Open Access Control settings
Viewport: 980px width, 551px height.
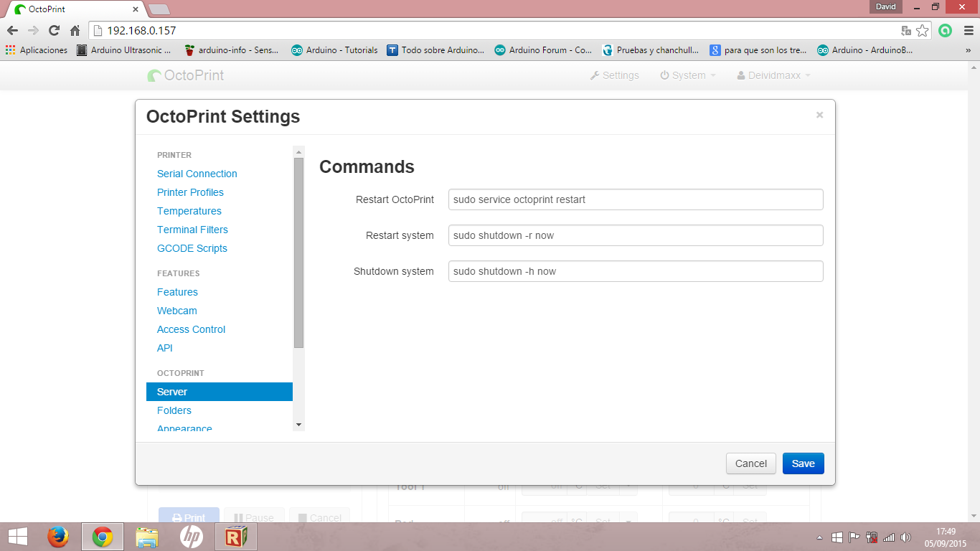pyautogui.click(x=191, y=329)
